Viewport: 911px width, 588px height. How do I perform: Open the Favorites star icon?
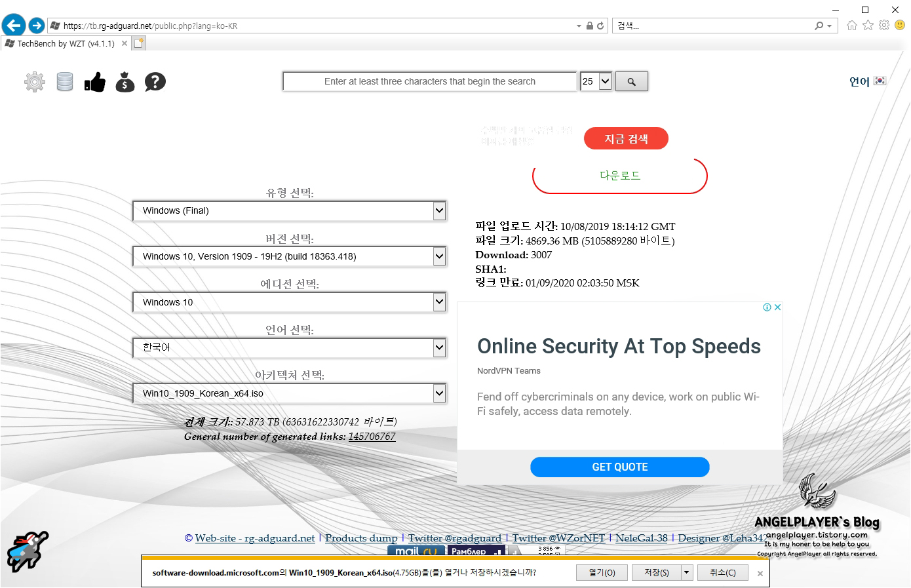[868, 26]
